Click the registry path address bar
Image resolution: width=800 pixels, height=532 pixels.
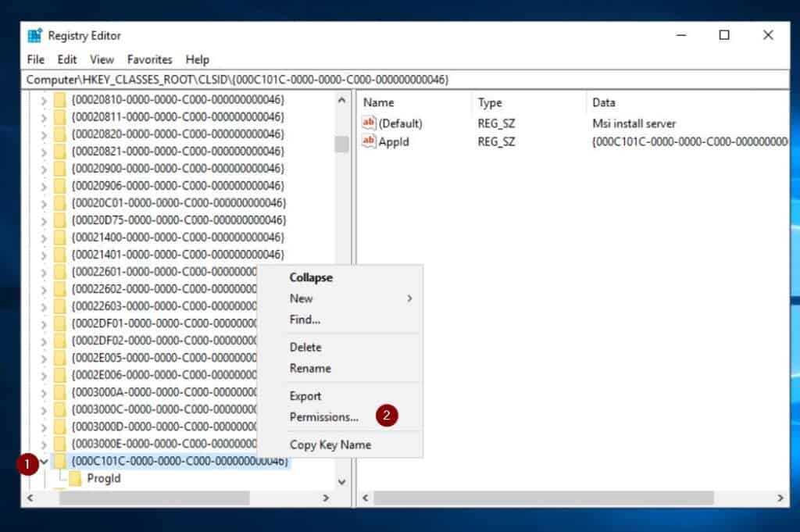pyautogui.click(x=405, y=80)
